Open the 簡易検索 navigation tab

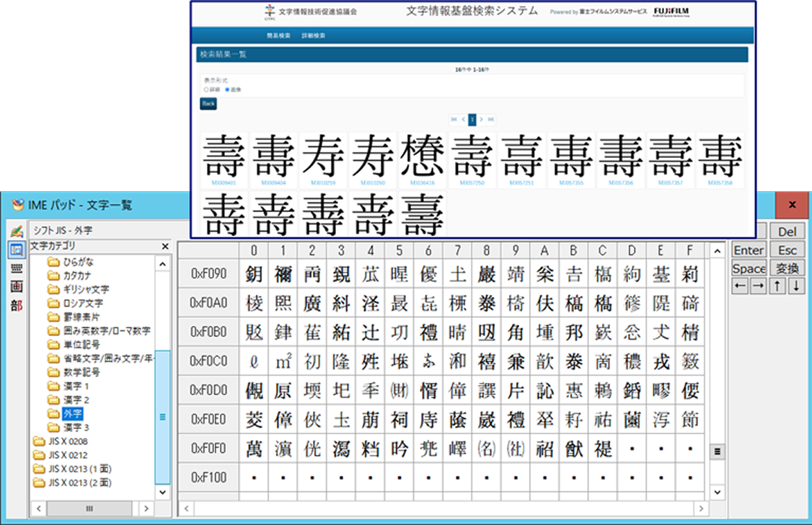pos(278,35)
